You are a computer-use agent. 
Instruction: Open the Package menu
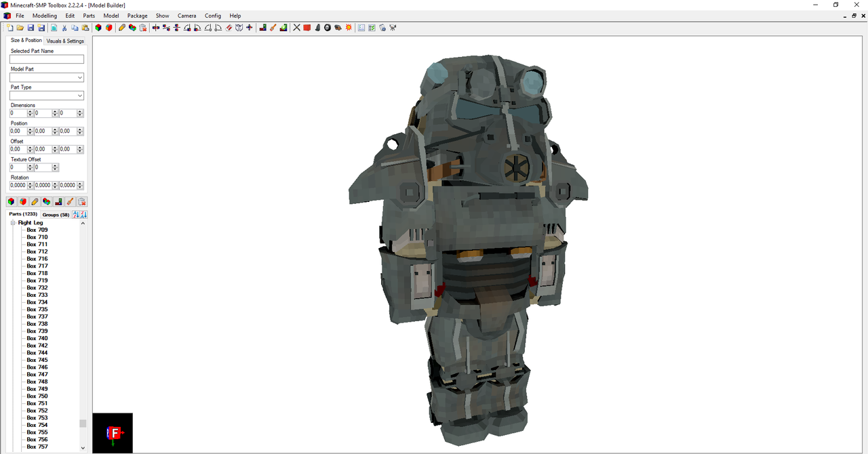pyautogui.click(x=138, y=16)
